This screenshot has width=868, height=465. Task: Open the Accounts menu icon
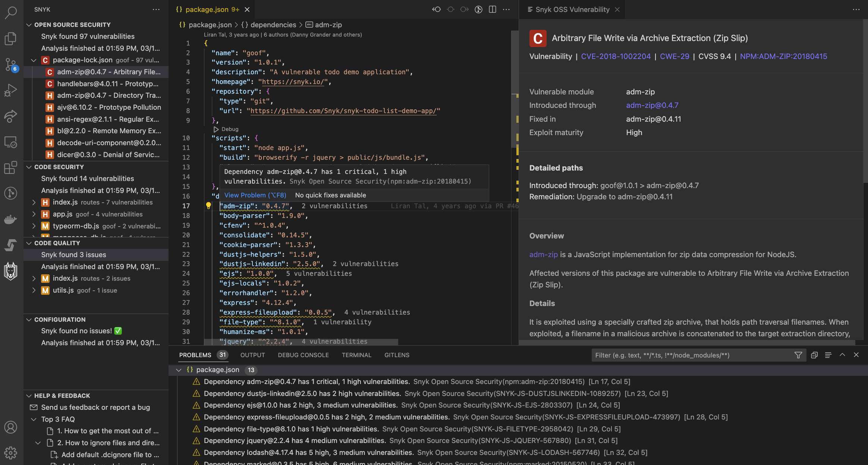pyautogui.click(x=11, y=427)
